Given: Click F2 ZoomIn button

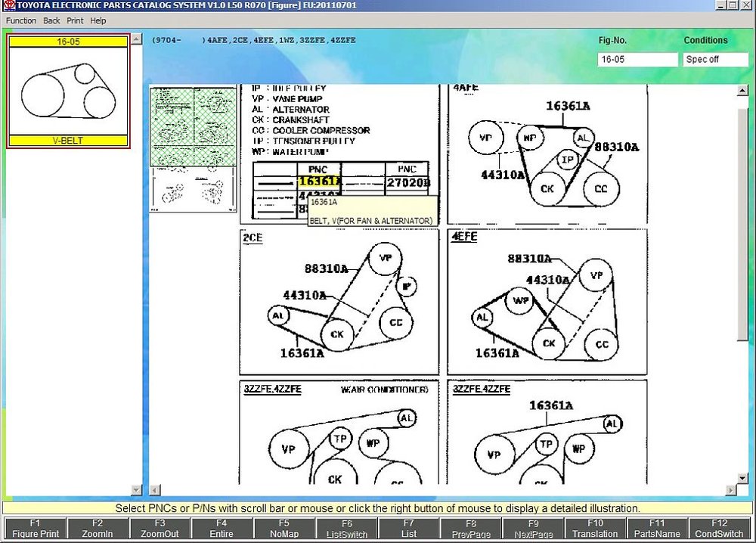Looking at the screenshot, I should coord(98,529).
